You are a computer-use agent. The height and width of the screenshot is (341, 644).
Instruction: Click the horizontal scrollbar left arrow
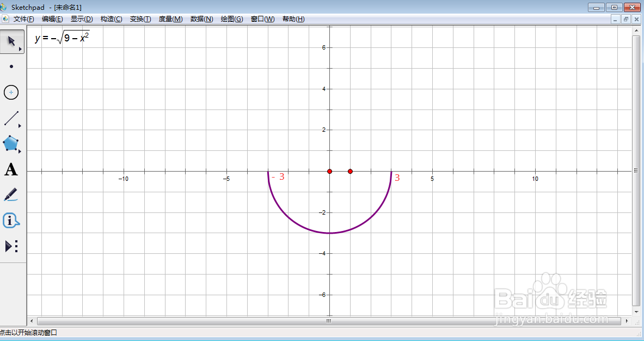(32, 321)
